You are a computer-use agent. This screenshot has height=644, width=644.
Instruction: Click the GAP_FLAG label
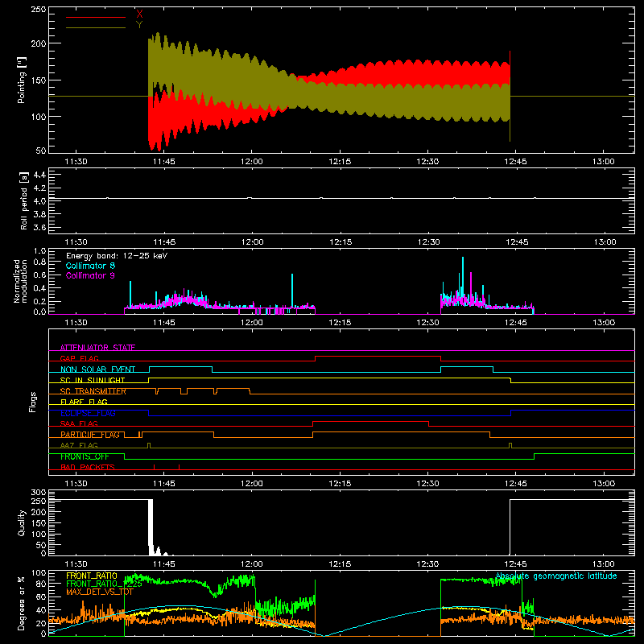[x=79, y=358]
